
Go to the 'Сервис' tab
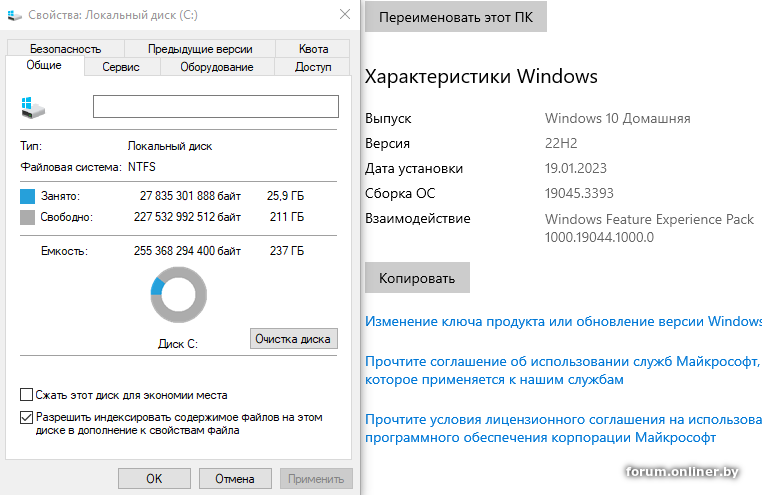[x=121, y=67]
